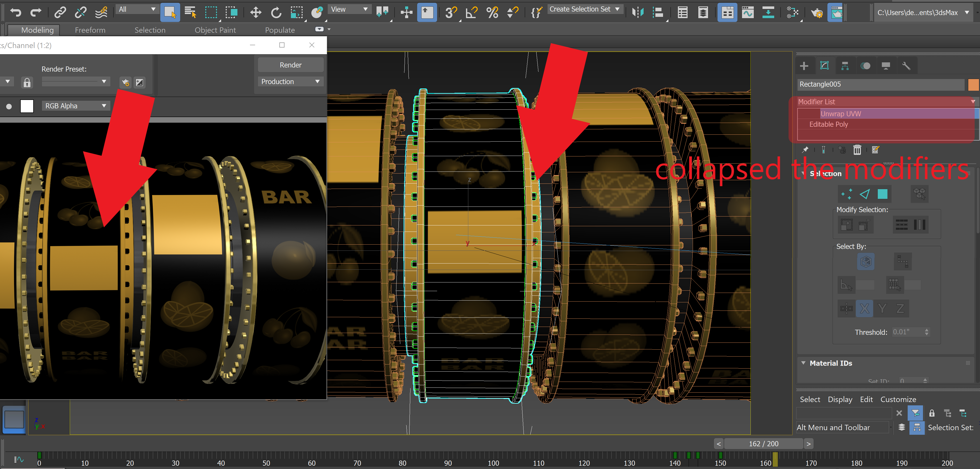Delete the highlighted modifier with the trash icon
980x469 pixels.
[x=857, y=150]
